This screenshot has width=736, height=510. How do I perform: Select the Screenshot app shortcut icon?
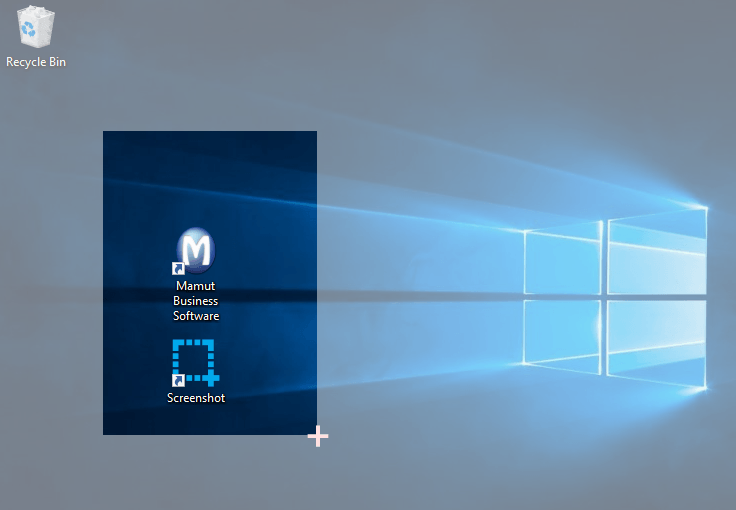195,362
